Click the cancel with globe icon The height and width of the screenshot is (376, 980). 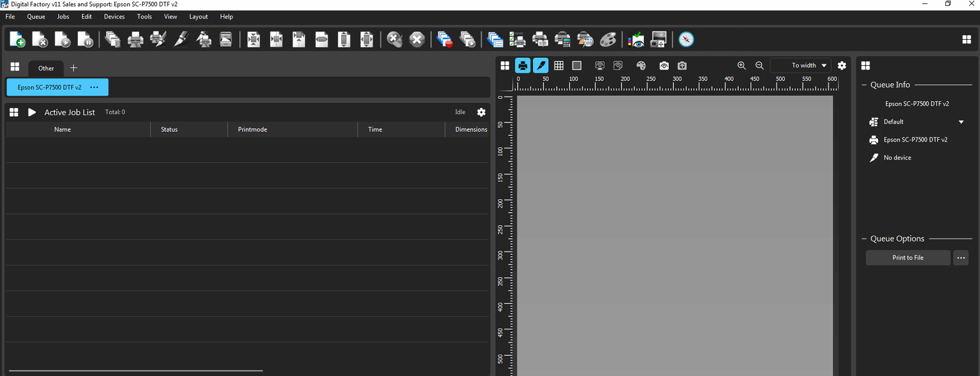click(394, 39)
